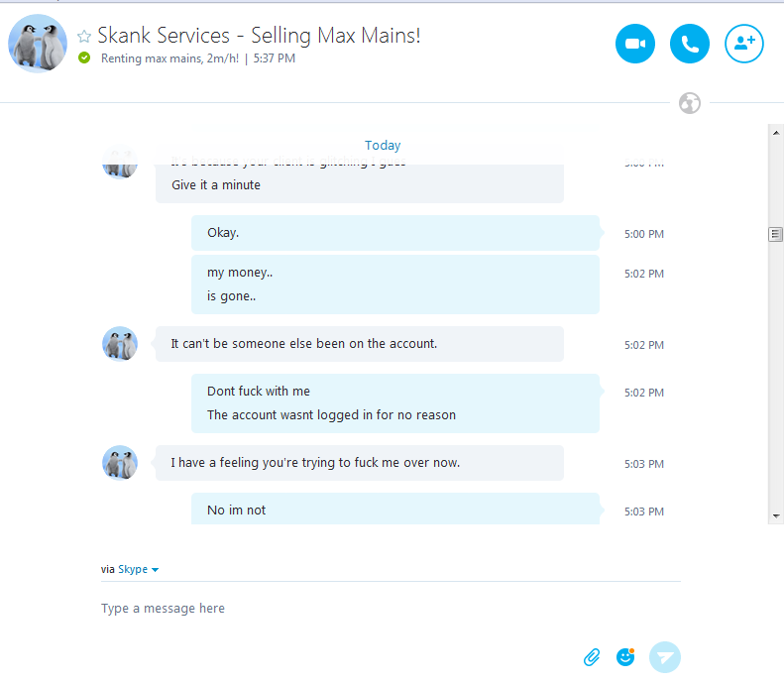Select the "my money.. is gone.." message bubble
The width and height of the screenshot is (784, 683).
tap(394, 285)
